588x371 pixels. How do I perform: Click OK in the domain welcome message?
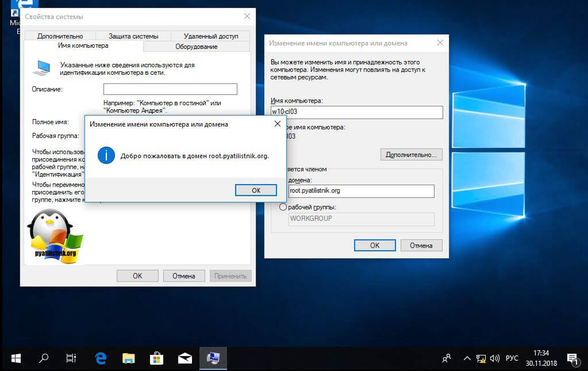pyautogui.click(x=256, y=190)
